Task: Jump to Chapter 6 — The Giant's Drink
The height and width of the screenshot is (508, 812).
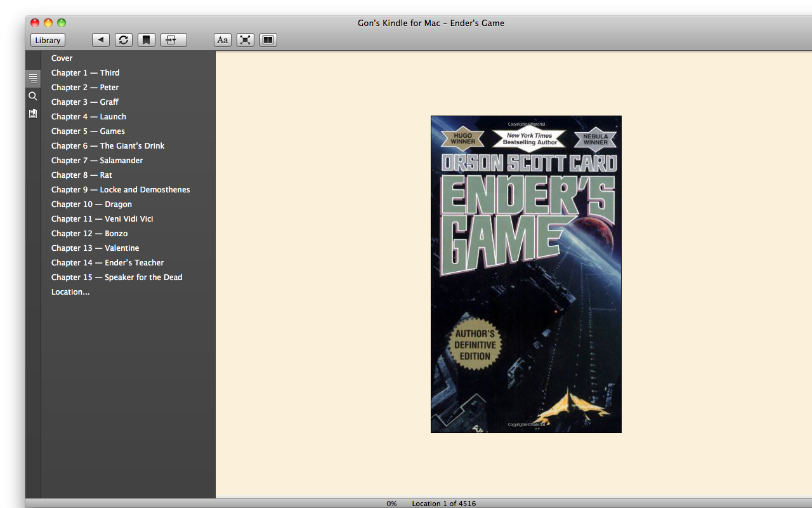Action: [x=108, y=146]
